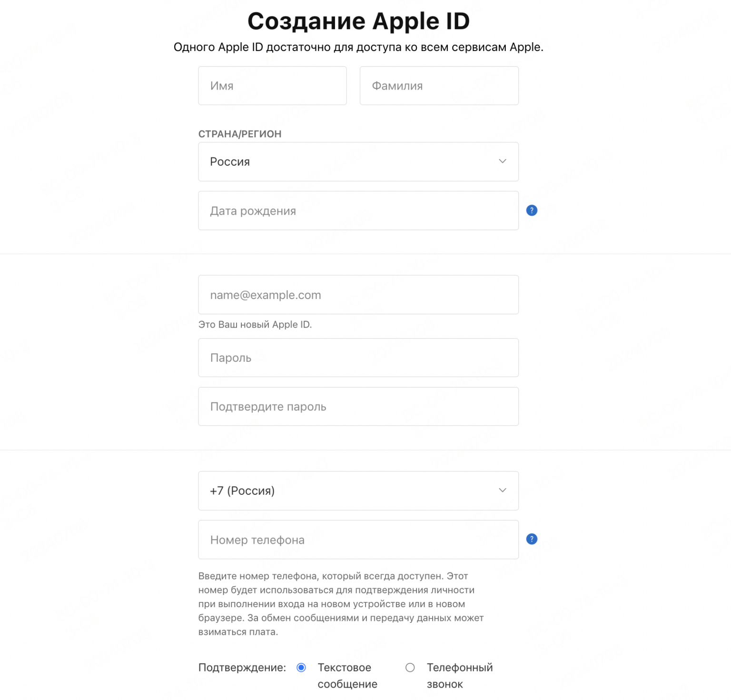The height and width of the screenshot is (700, 731).
Task: Click the phone number help icon
Action: [532, 539]
